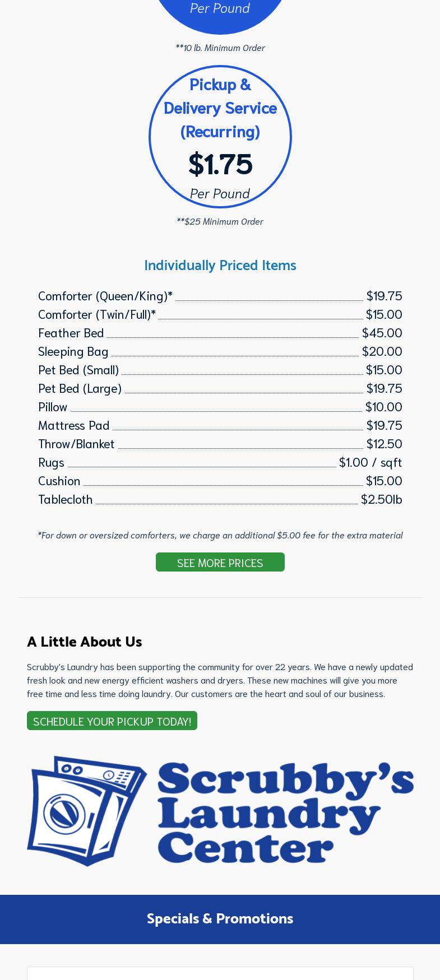Click the Mattress Pad item
The image size is (440, 980).
click(74, 425)
